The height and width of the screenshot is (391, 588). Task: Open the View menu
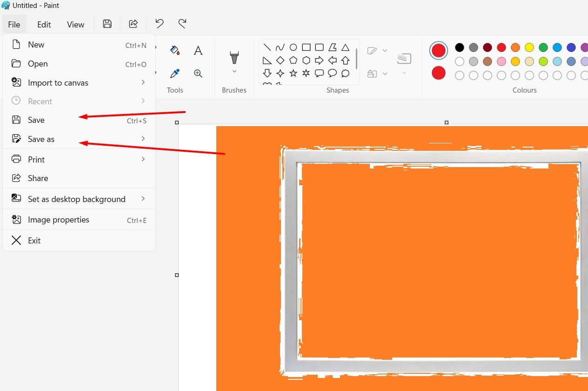[75, 24]
